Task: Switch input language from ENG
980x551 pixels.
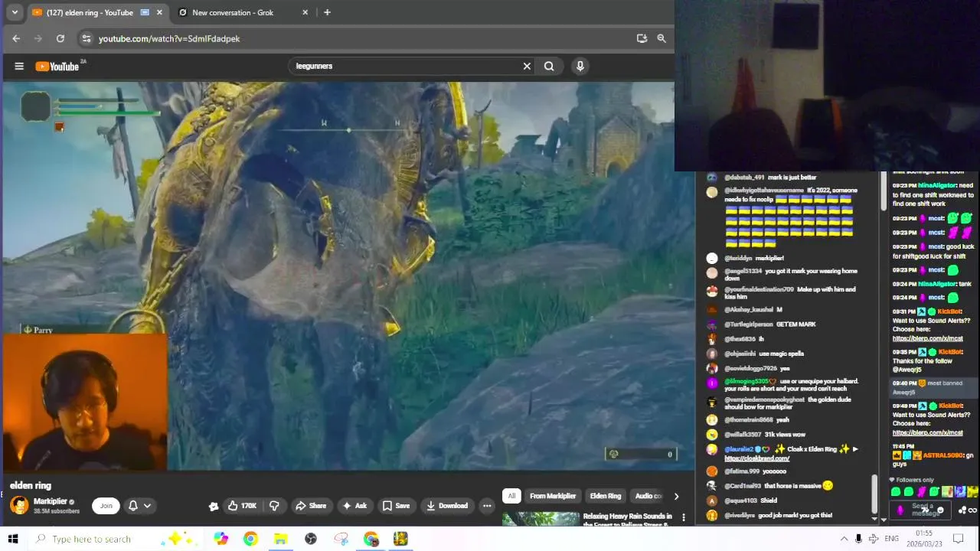Action: pos(892,539)
